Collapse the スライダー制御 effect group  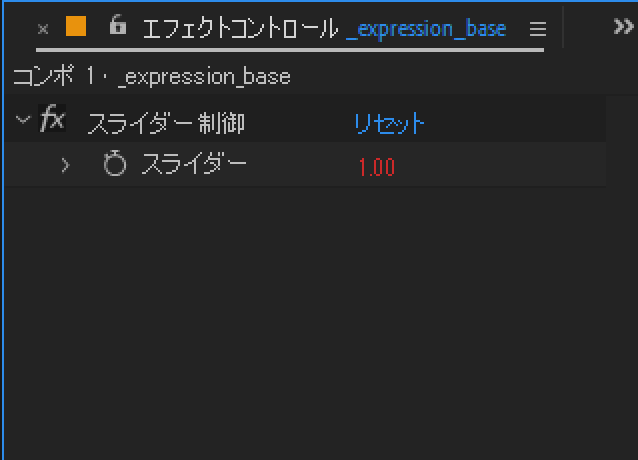[23, 121]
